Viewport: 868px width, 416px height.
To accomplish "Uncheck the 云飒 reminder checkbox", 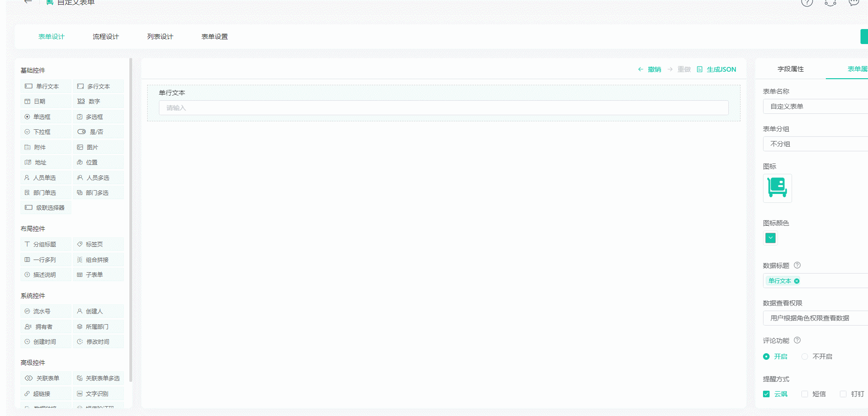I will (x=775, y=394).
